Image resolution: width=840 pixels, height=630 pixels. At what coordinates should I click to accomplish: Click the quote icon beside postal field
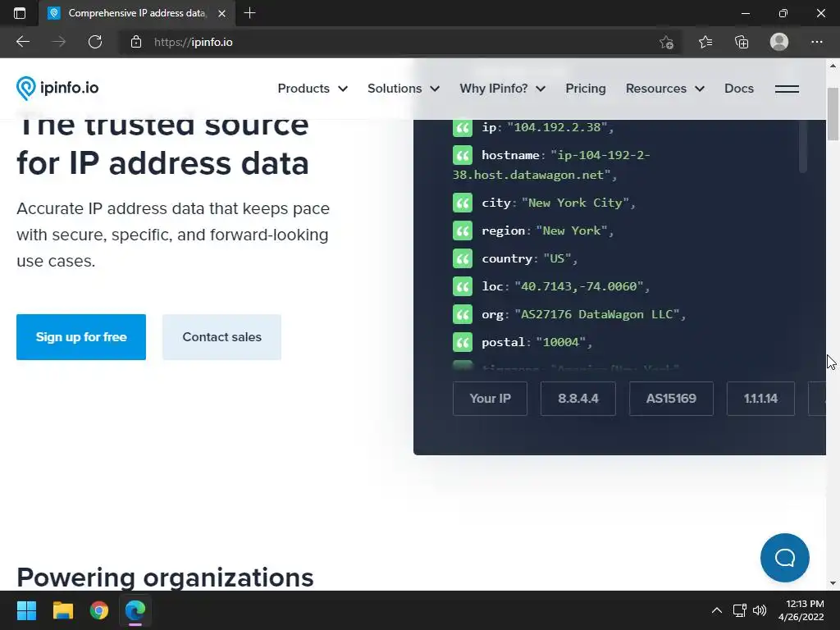463,342
